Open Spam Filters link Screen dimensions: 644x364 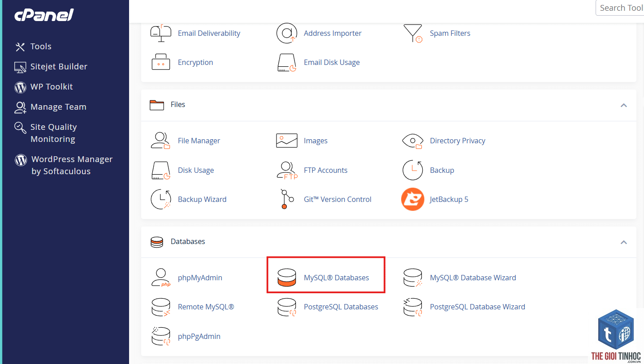coord(450,33)
